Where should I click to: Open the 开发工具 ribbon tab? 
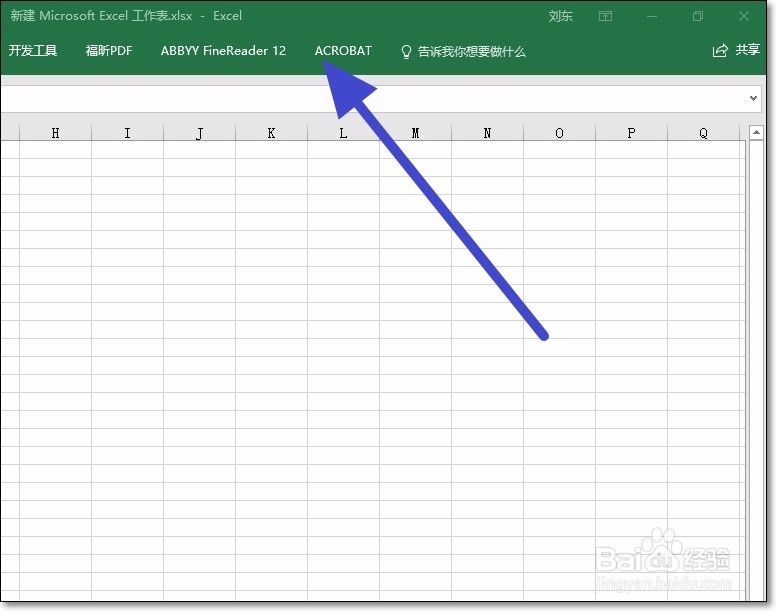click(33, 50)
